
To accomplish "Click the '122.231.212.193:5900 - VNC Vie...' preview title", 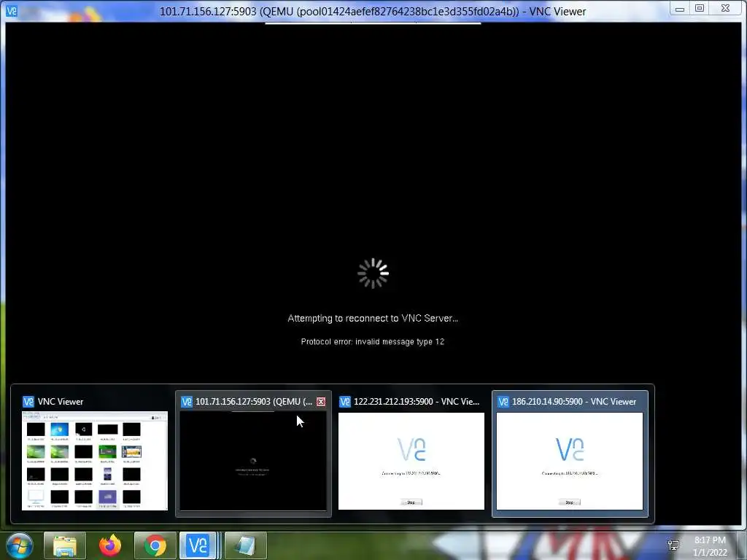I will coord(417,402).
